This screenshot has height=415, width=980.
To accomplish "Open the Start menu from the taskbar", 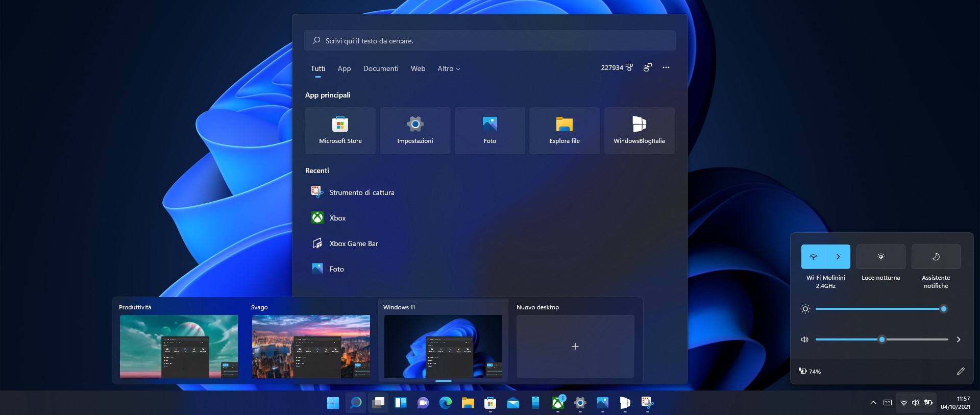I will [333, 403].
